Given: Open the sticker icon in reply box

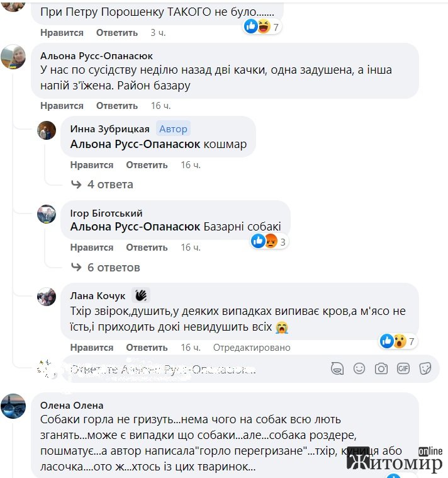Looking at the screenshot, I should coord(425,368).
